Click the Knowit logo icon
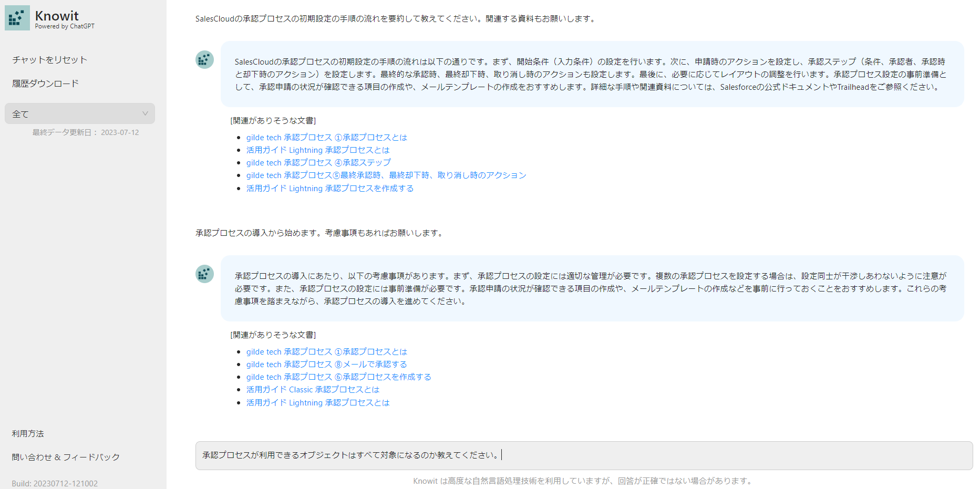Viewport: 980px width, 489px height. pos(17,17)
